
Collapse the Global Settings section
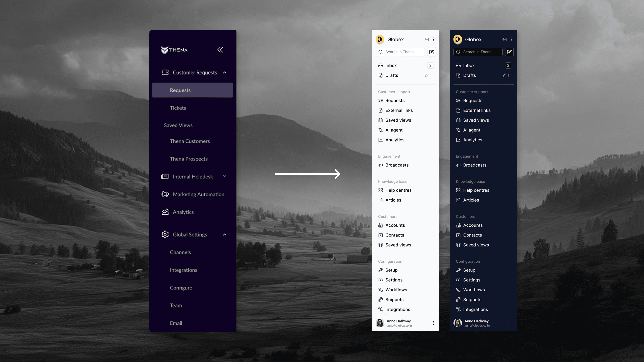(225, 235)
